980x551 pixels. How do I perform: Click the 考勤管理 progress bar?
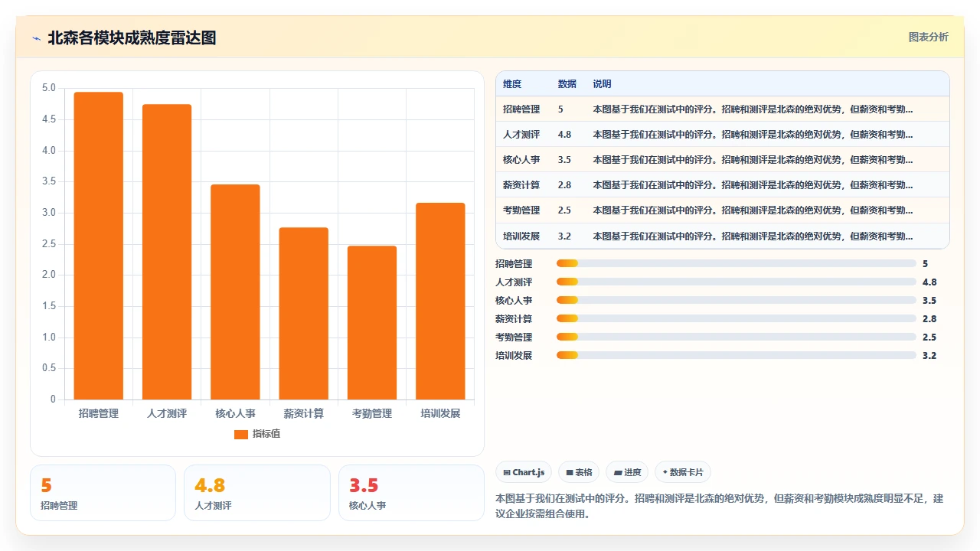737,337
